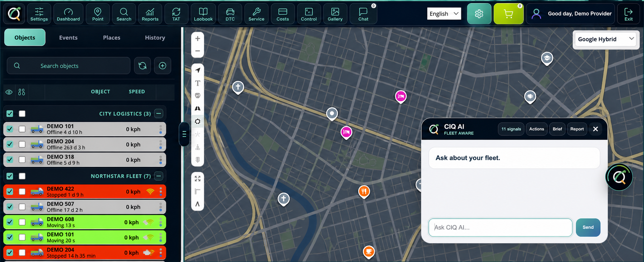Open options menu for DEMO 507 row
644x262 pixels.
coord(160,207)
